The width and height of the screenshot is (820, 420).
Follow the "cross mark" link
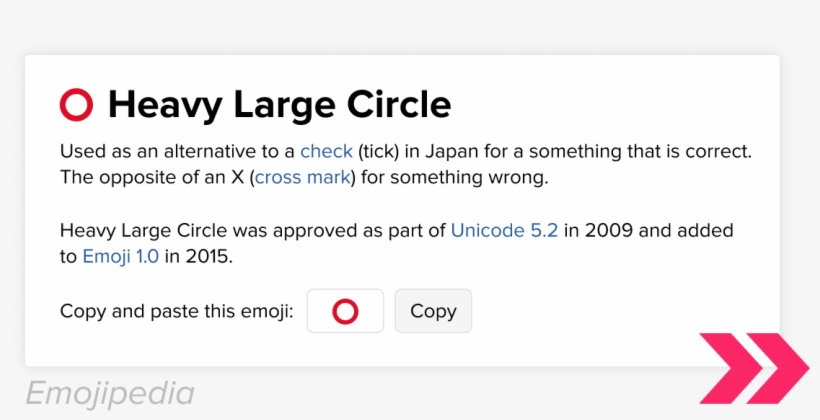303,178
